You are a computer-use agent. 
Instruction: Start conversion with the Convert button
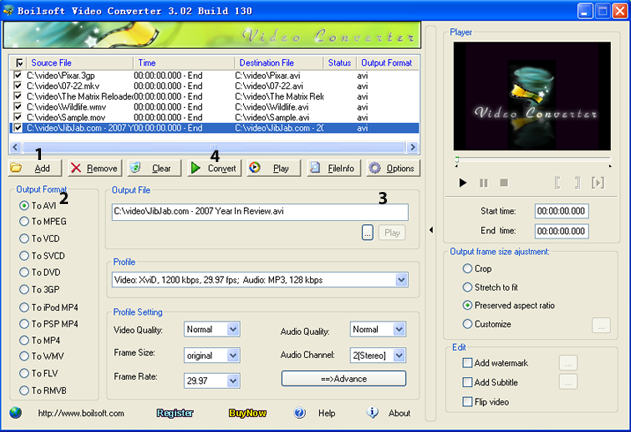tap(214, 168)
